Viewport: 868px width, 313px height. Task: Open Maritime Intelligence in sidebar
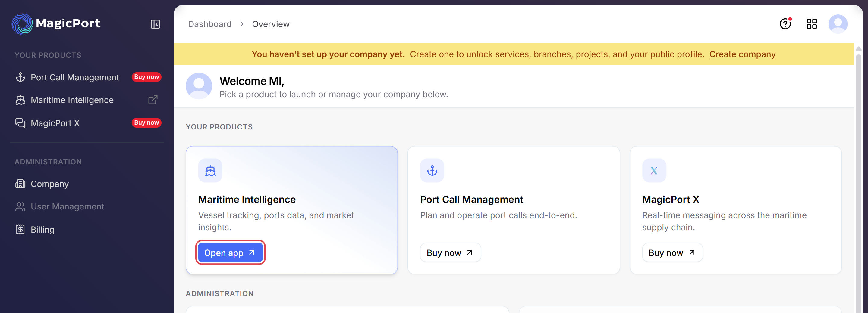click(x=72, y=100)
